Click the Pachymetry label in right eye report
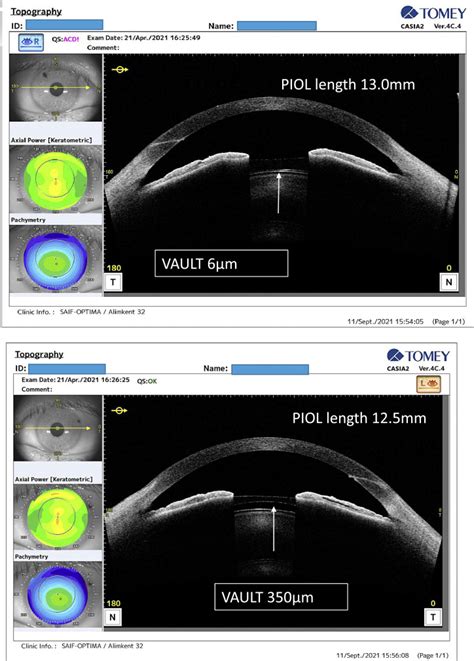This screenshot has height=661, width=474. click(28, 220)
